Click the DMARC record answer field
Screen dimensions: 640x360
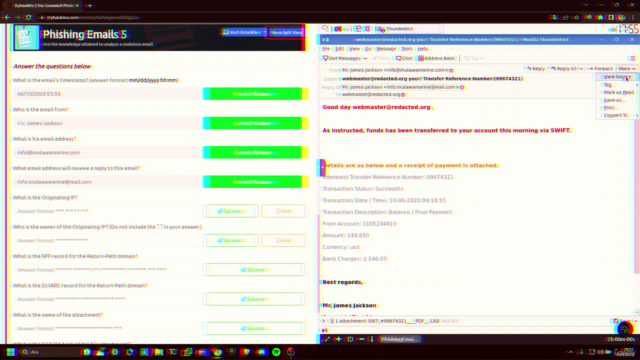(x=107, y=299)
